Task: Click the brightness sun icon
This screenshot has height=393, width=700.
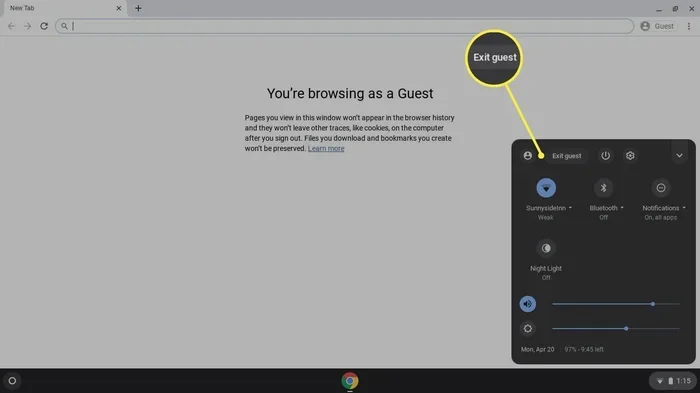Action: [x=528, y=329]
